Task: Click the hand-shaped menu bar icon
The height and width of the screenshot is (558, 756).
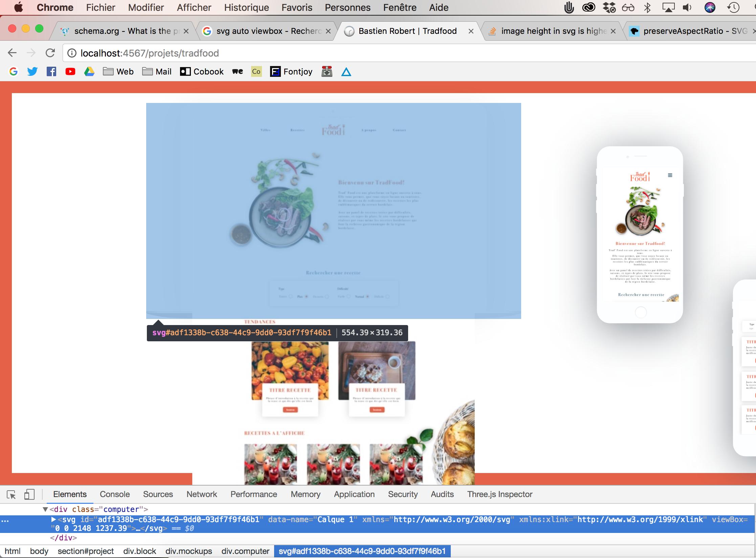Action: (x=569, y=7)
